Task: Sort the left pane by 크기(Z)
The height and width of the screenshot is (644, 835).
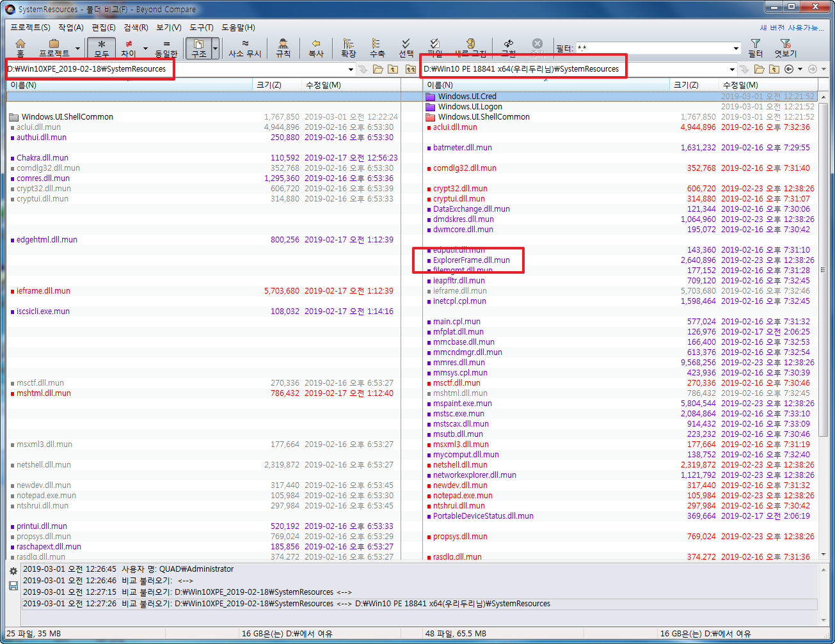Action: pyautogui.click(x=278, y=85)
